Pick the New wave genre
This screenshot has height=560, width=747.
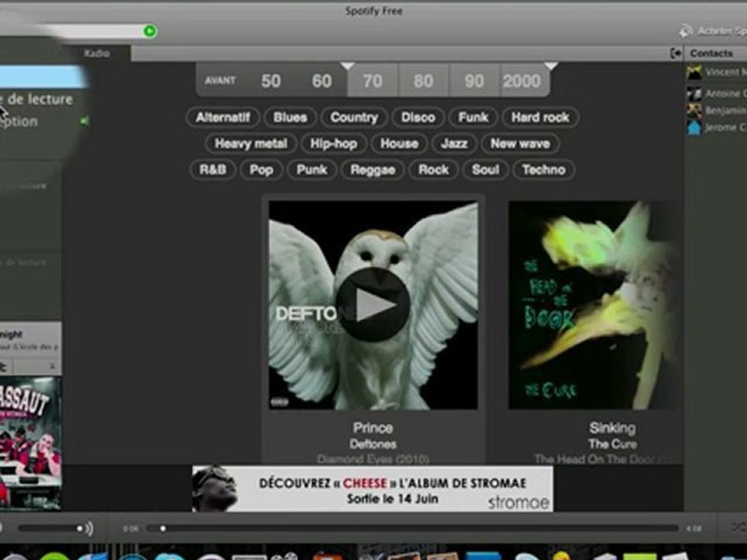point(521,143)
